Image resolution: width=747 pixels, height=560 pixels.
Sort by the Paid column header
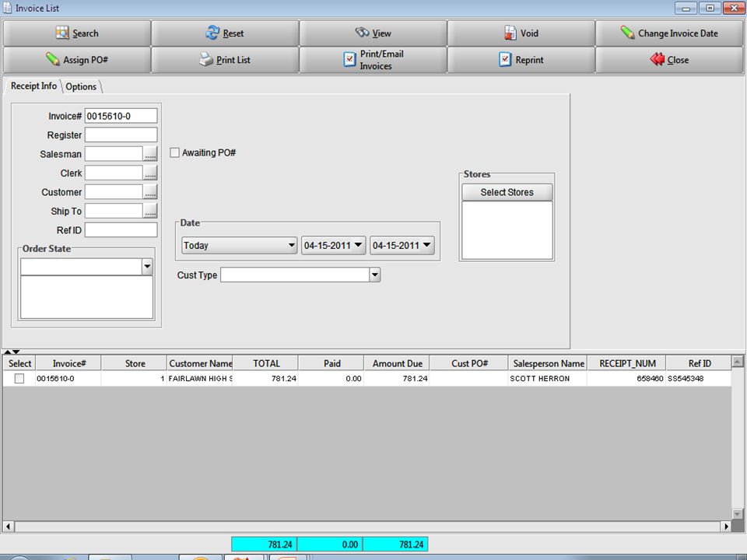click(331, 363)
